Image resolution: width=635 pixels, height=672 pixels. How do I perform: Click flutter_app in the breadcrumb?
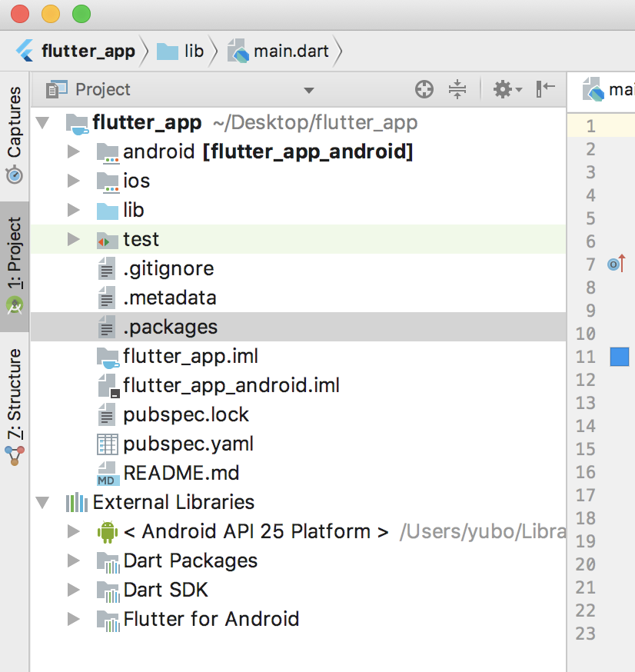click(x=88, y=51)
